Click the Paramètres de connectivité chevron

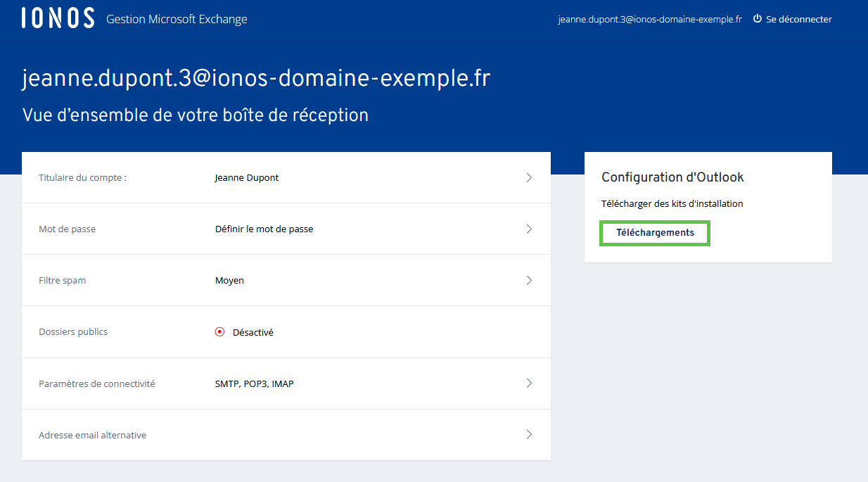[x=529, y=383]
